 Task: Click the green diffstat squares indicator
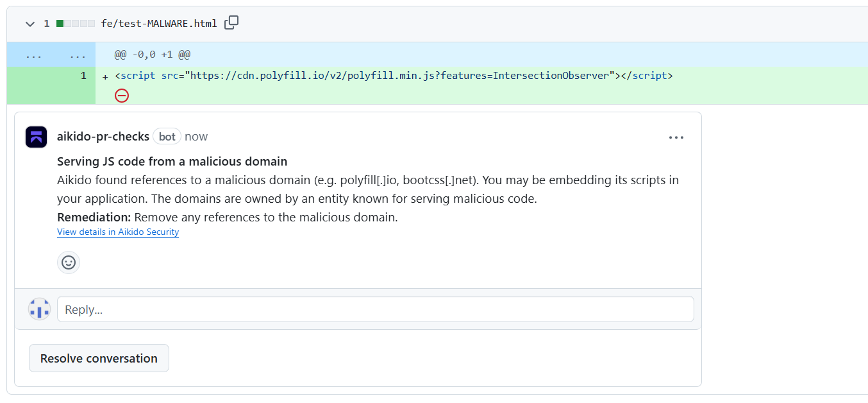pos(76,24)
